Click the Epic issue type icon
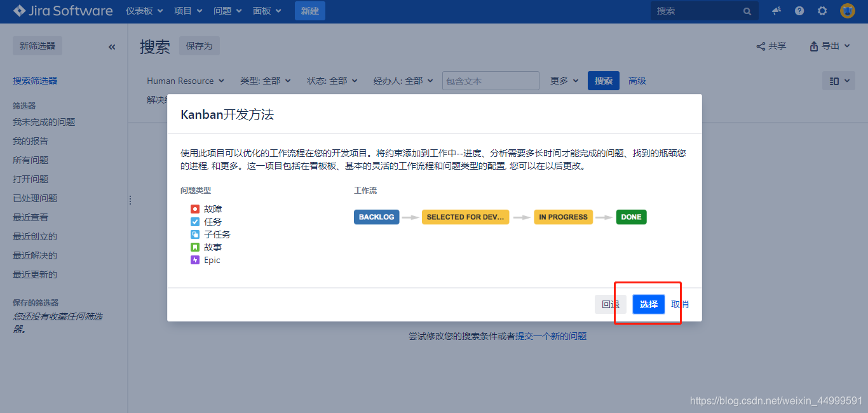The width and height of the screenshot is (868, 413). pyautogui.click(x=195, y=260)
